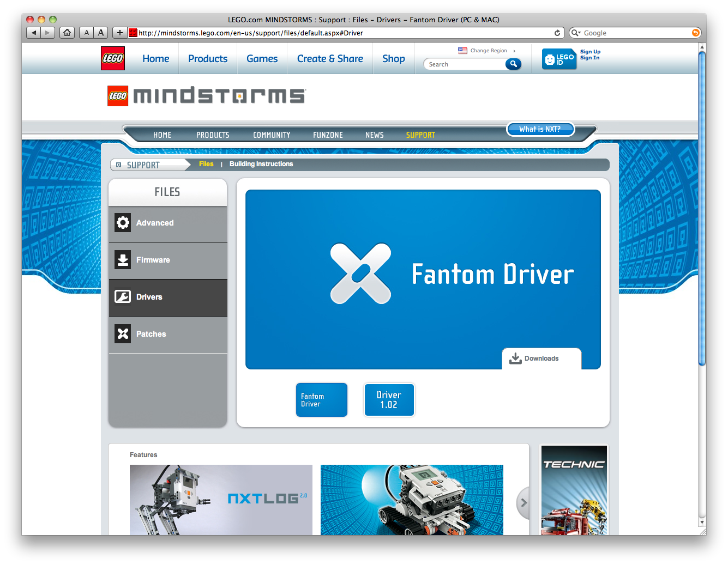Expand the Features carousel with the right chevron
The width and height of the screenshot is (728, 565).
point(524,503)
